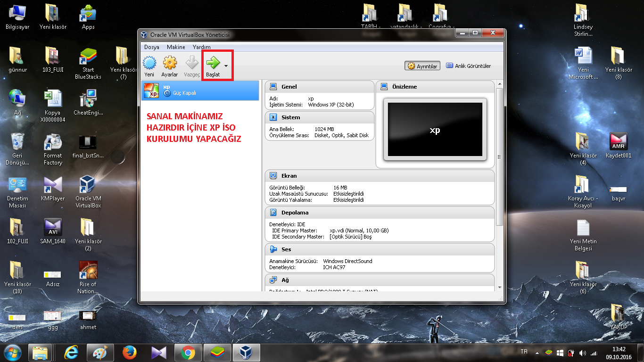Select the SAM_1640 video file icon
This screenshot has height=362, width=644.
(53, 231)
